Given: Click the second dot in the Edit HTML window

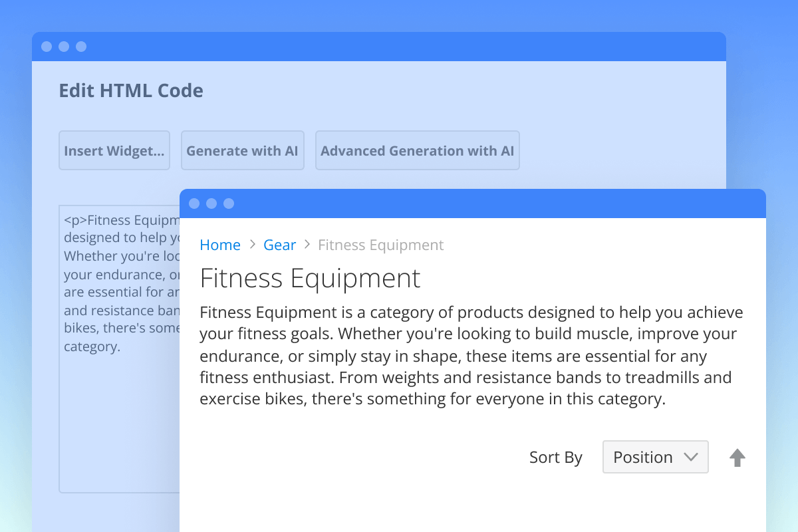Looking at the screenshot, I should point(64,47).
